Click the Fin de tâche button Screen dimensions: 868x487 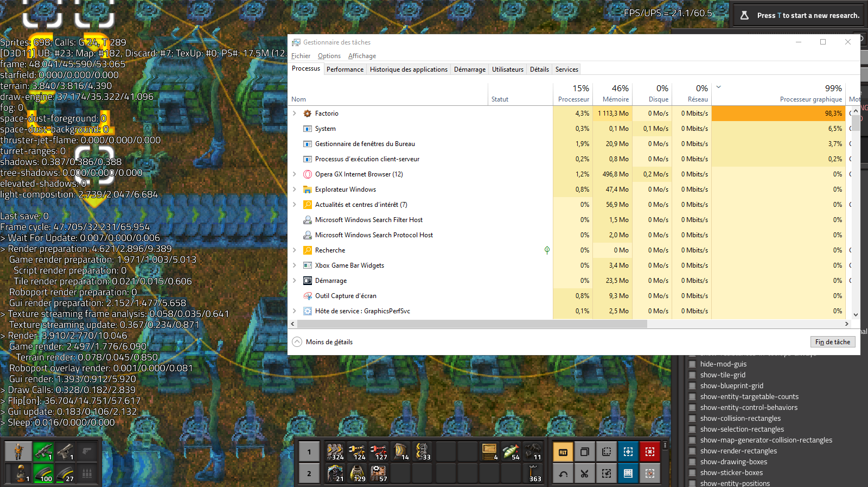pyautogui.click(x=833, y=342)
